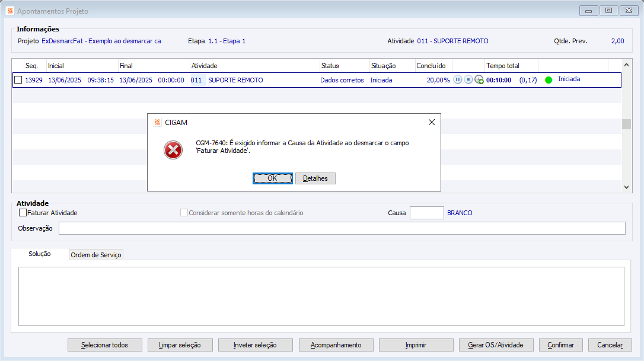Screen dimensions: 644x361
Task: Switch to the Solução tab
Action: (40, 254)
